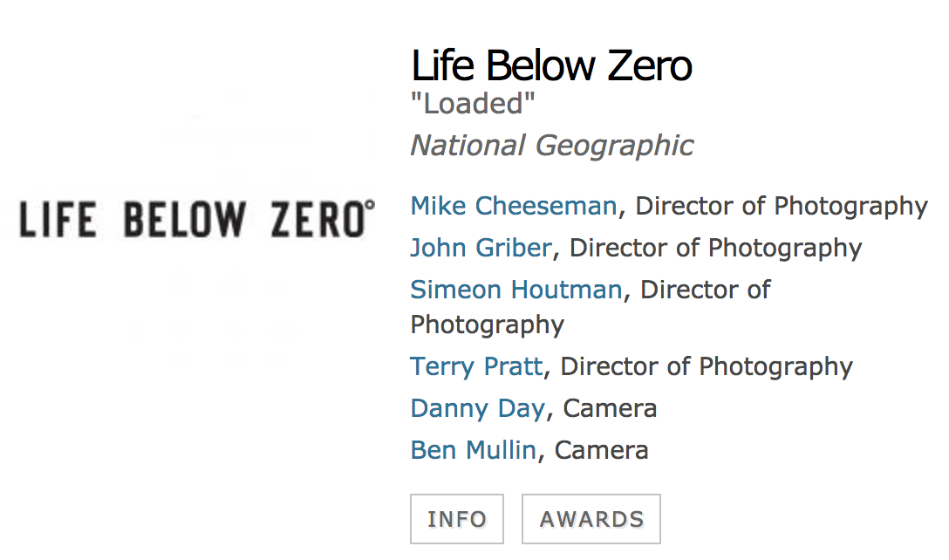Click the word LIFE in the logo

coord(58,219)
